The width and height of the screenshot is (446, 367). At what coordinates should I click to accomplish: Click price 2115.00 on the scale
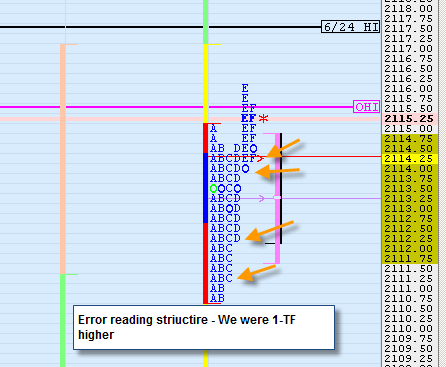pos(409,129)
